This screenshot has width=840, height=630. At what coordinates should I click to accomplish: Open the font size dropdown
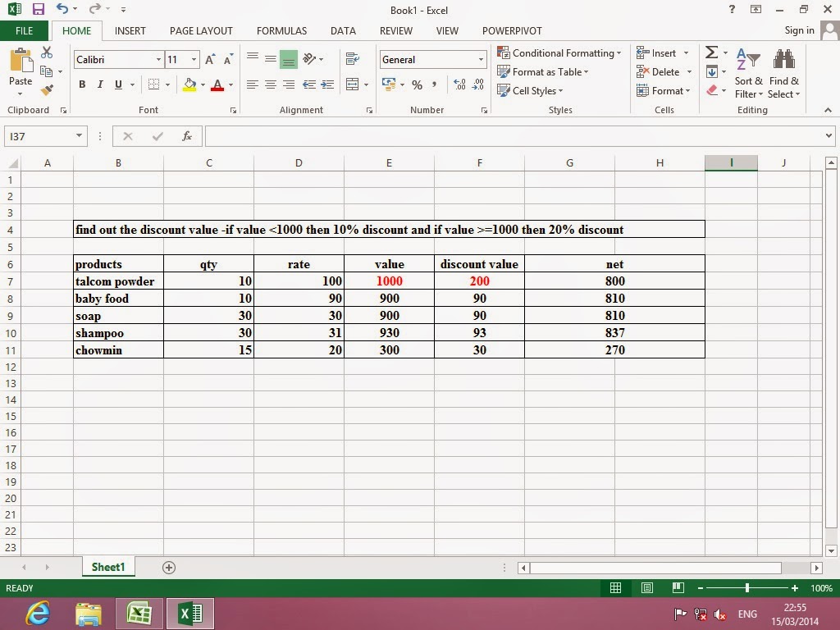pyautogui.click(x=194, y=59)
